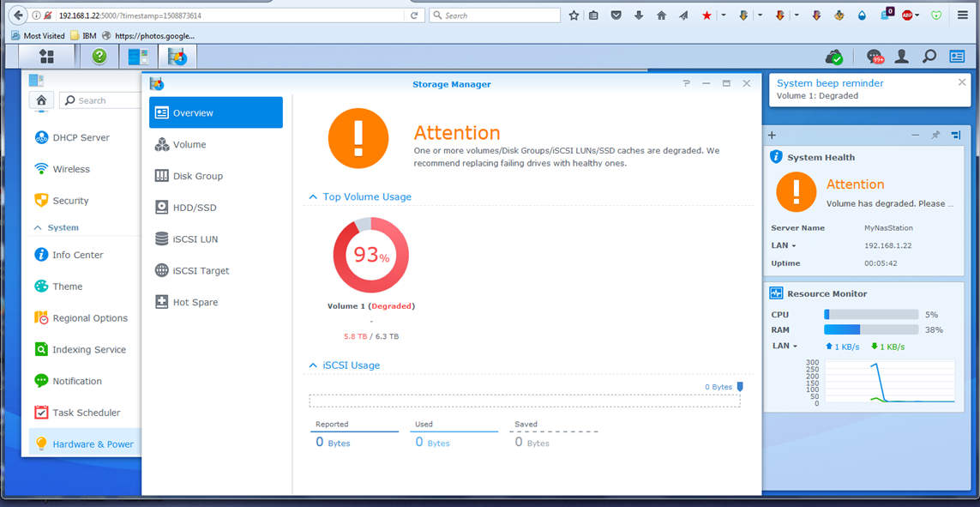This screenshot has height=507, width=980.
Task: Add a widget with the plus icon
Action: click(772, 136)
